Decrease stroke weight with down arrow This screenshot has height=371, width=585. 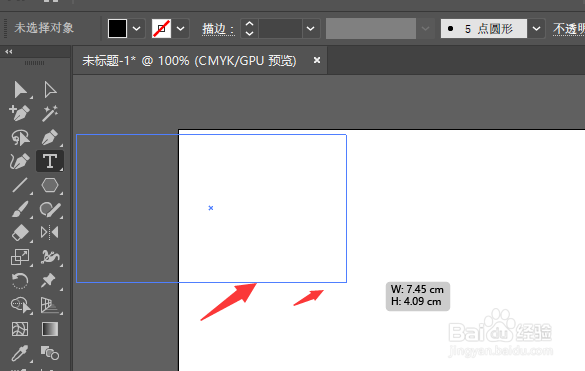coord(250,33)
